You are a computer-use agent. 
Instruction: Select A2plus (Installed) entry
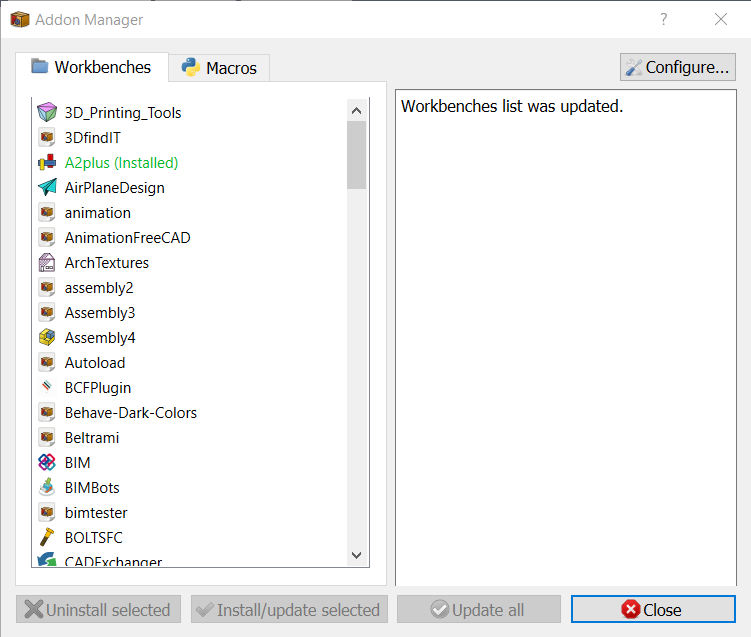pos(122,163)
